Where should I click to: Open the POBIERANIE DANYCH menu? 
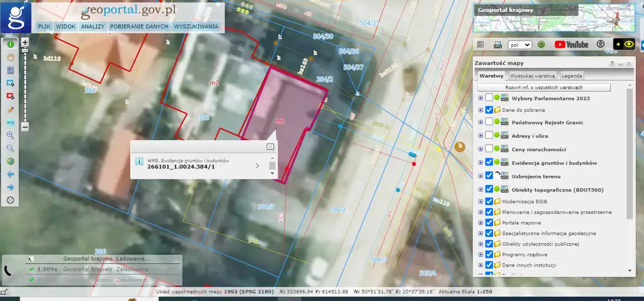(139, 27)
